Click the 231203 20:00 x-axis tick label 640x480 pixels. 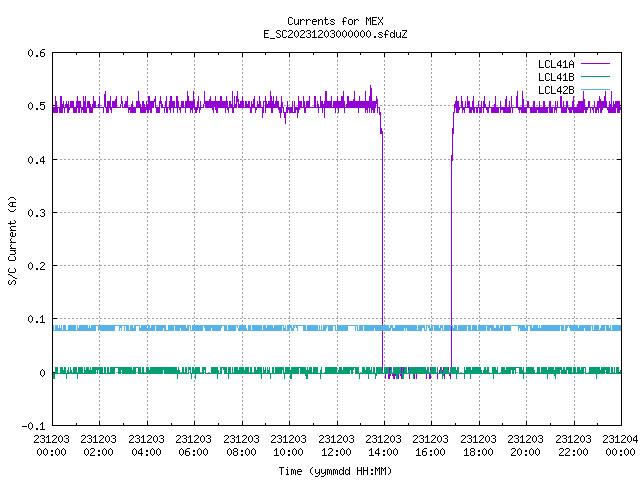[525, 446]
